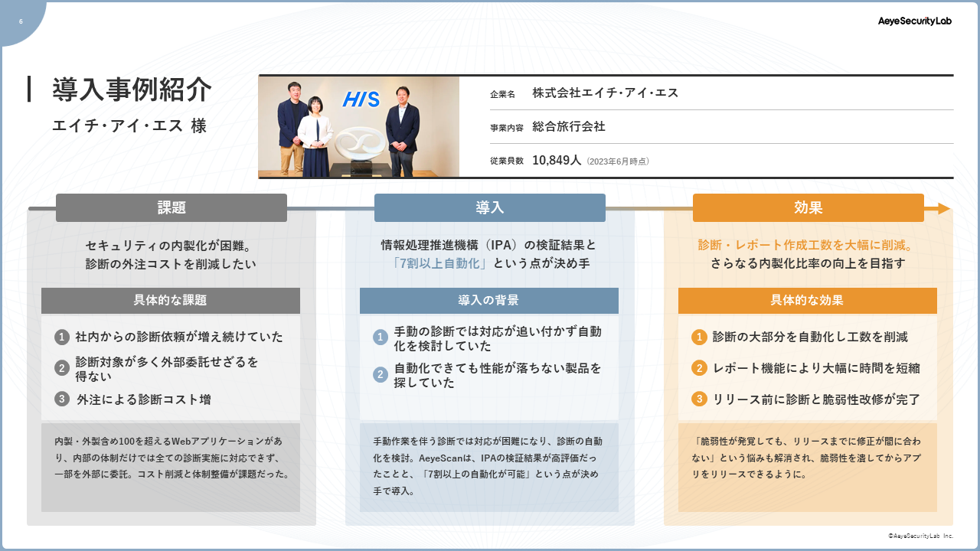This screenshot has height=551, width=980.
Task: Click the 従業員数 label
Action: coord(507,161)
